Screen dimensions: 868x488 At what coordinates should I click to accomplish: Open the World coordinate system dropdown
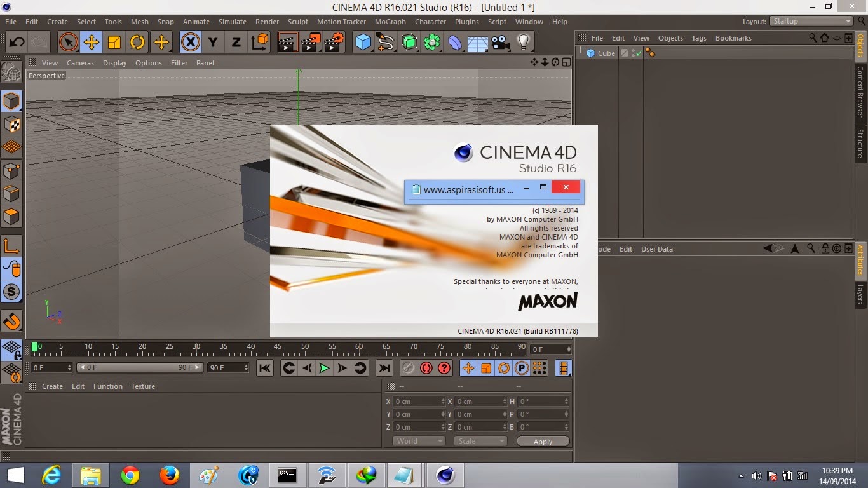coord(417,440)
